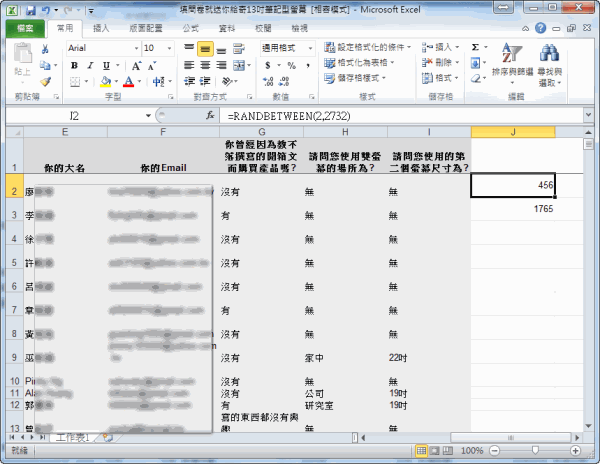This screenshot has height=464, width=600.
Task: Click the large Paste clipboard icon
Action: tap(23, 53)
